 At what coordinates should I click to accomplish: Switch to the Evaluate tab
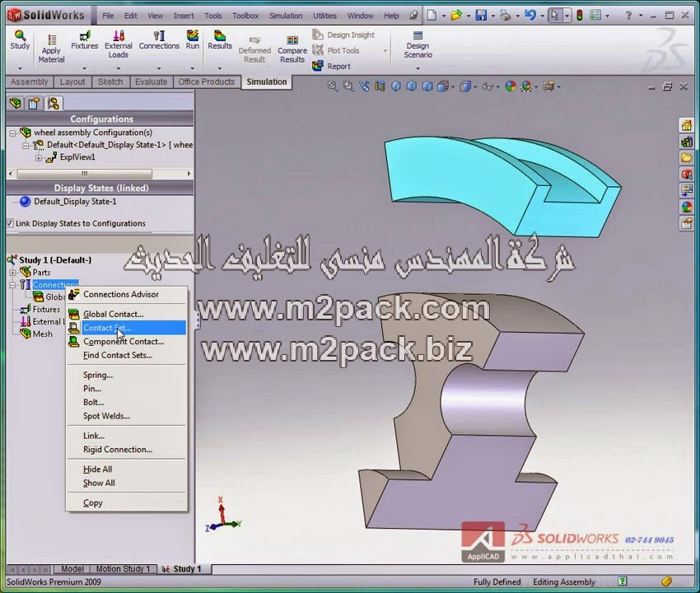[x=151, y=82]
